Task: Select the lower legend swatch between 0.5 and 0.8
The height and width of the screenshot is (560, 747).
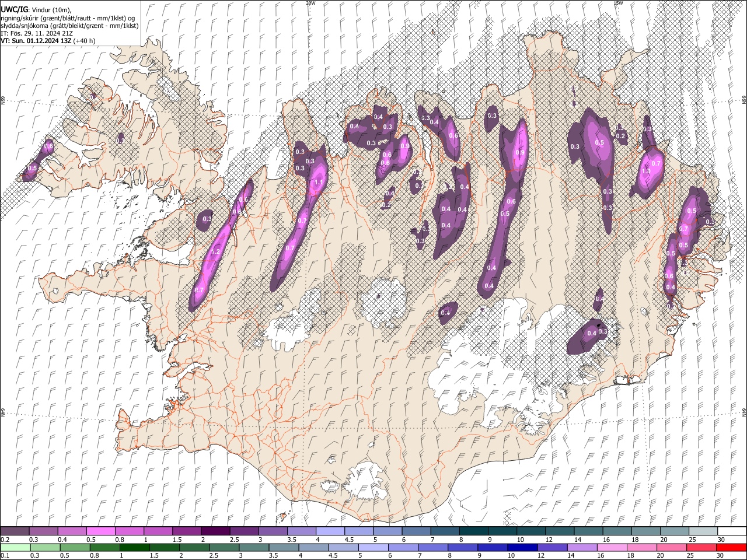Action: (x=75, y=547)
